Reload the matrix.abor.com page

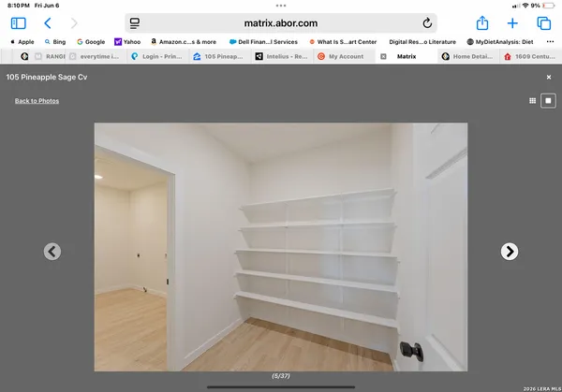(x=427, y=22)
